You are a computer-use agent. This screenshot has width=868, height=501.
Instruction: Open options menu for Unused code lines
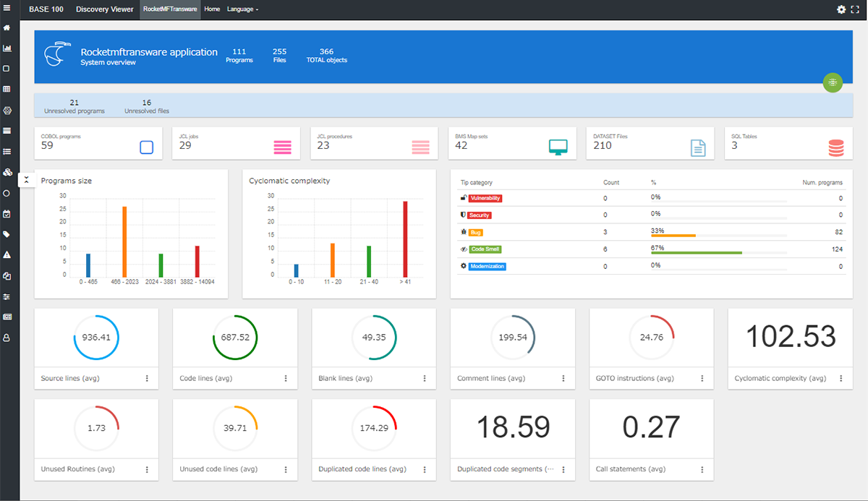click(286, 469)
